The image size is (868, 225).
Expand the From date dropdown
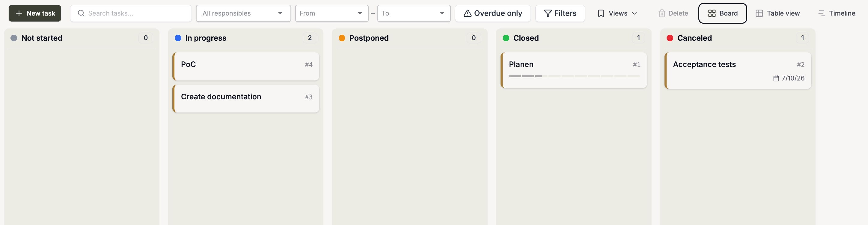(x=331, y=13)
